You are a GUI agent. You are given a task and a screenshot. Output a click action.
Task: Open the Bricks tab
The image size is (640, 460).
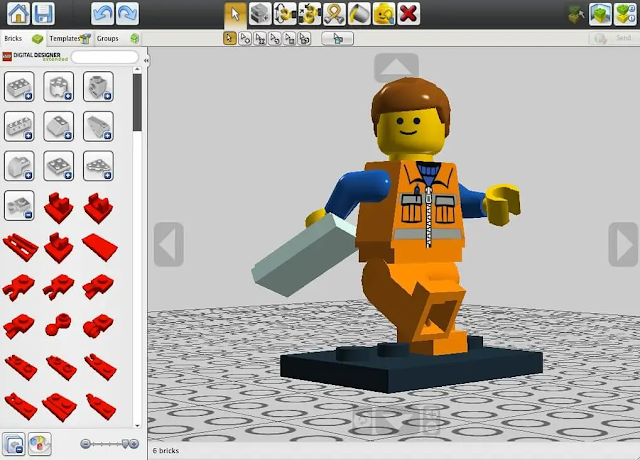click(x=23, y=39)
